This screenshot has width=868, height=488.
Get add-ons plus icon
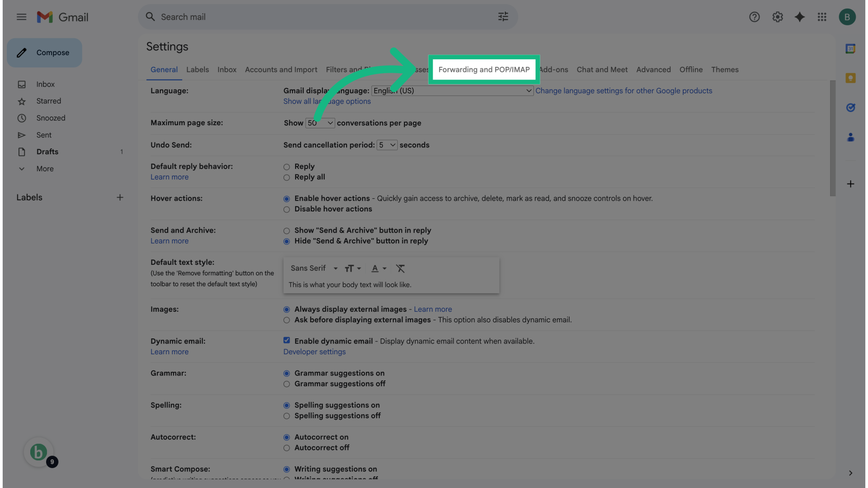pyautogui.click(x=850, y=184)
